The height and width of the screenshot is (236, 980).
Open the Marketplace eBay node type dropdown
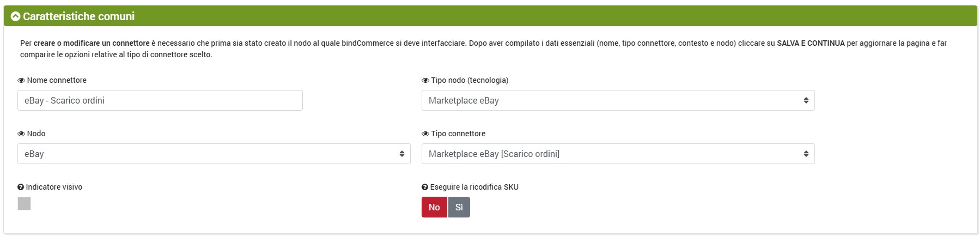[618, 100]
